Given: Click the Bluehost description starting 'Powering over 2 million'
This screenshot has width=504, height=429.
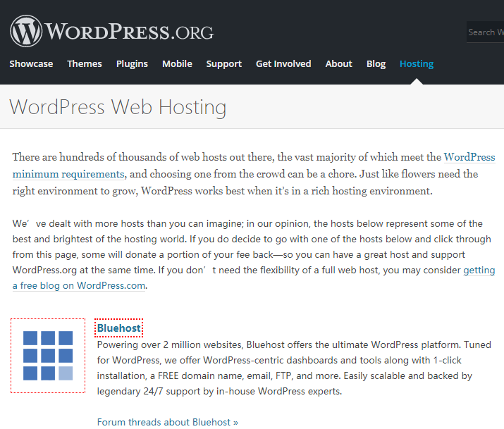Looking at the screenshot, I should point(294,368).
